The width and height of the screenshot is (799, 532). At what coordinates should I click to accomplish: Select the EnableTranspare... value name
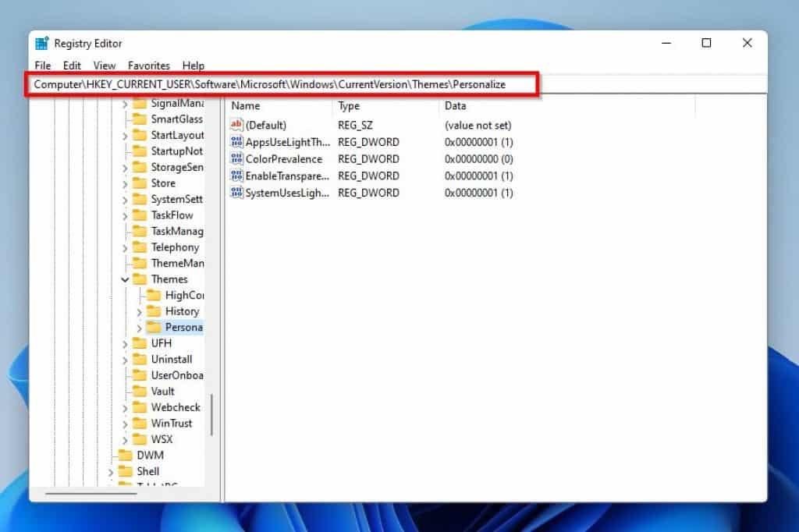[287, 176]
